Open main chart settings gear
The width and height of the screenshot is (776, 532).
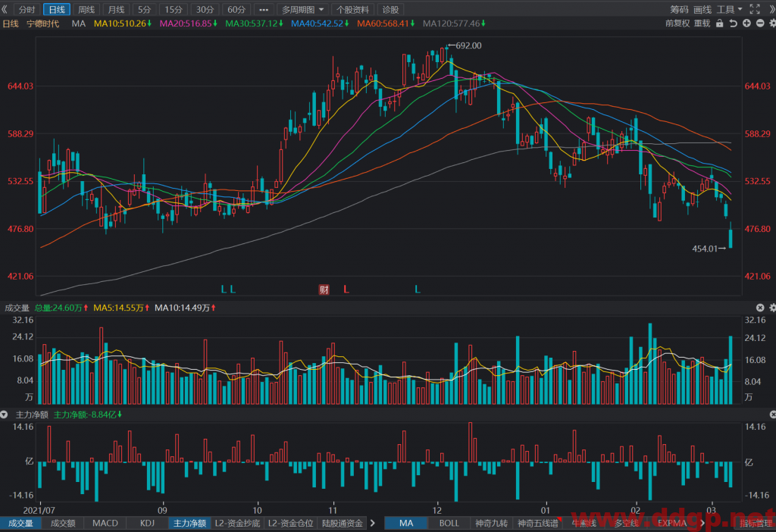point(772,23)
